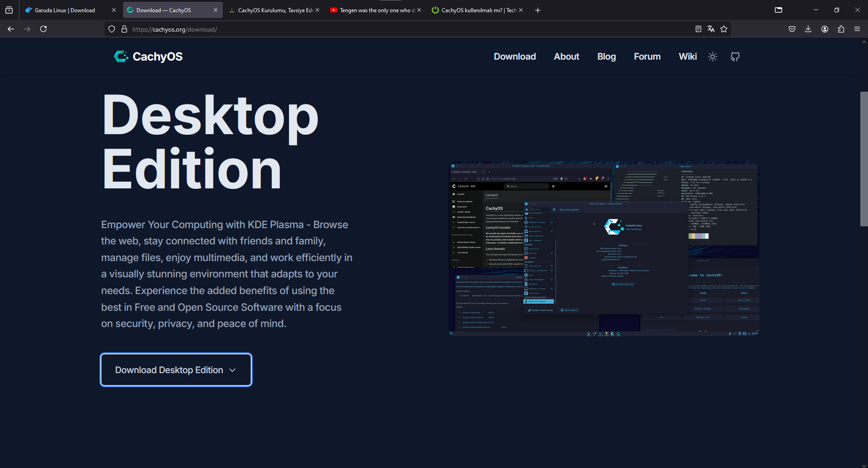Close the Garuda Linux Download tab
The height and width of the screenshot is (468, 868).
[113, 10]
